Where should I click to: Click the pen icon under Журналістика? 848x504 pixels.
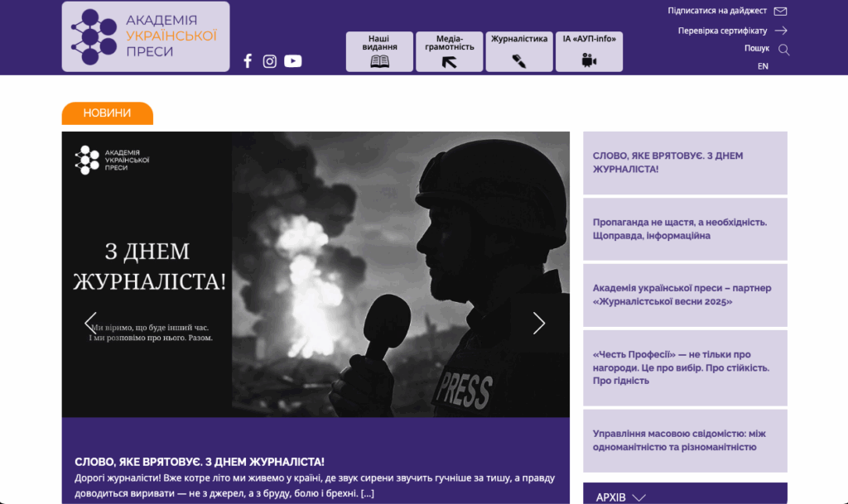[x=519, y=61]
